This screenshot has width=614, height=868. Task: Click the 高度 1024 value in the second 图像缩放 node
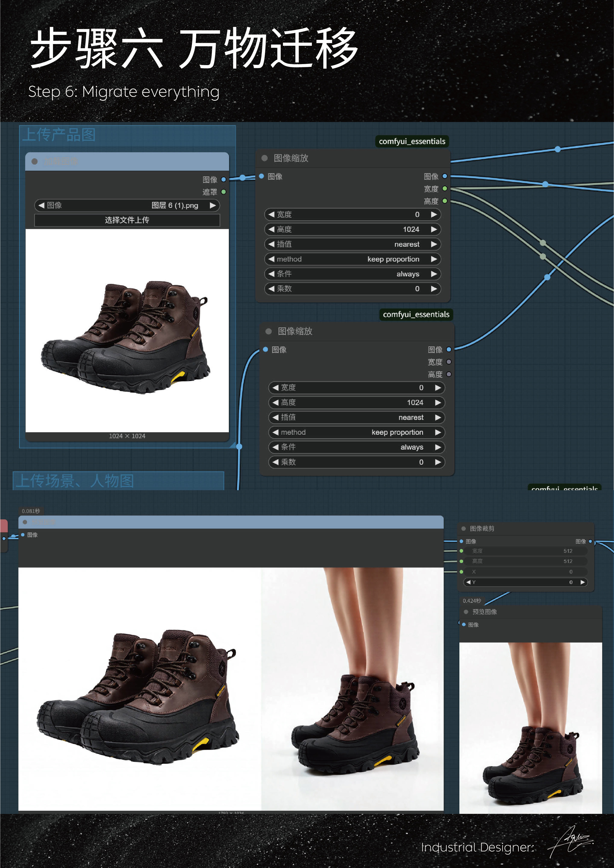point(415,403)
